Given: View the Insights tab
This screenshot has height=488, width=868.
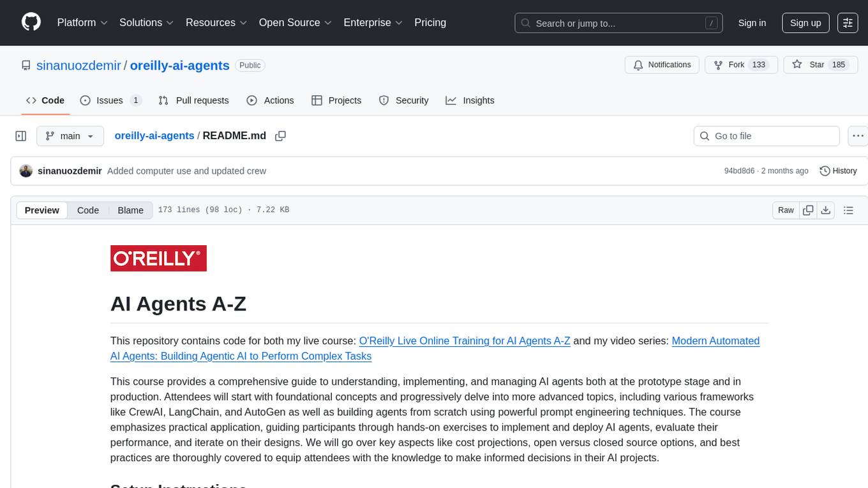Looking at the screenshot, I should click(x=470, y=100).
